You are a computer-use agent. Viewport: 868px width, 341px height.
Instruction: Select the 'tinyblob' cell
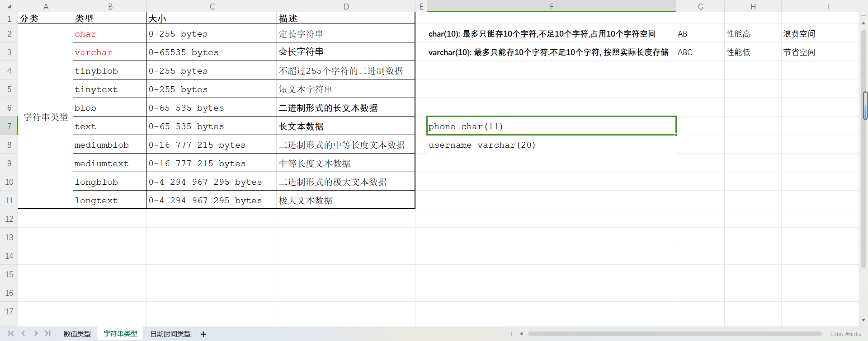[110, 70]
